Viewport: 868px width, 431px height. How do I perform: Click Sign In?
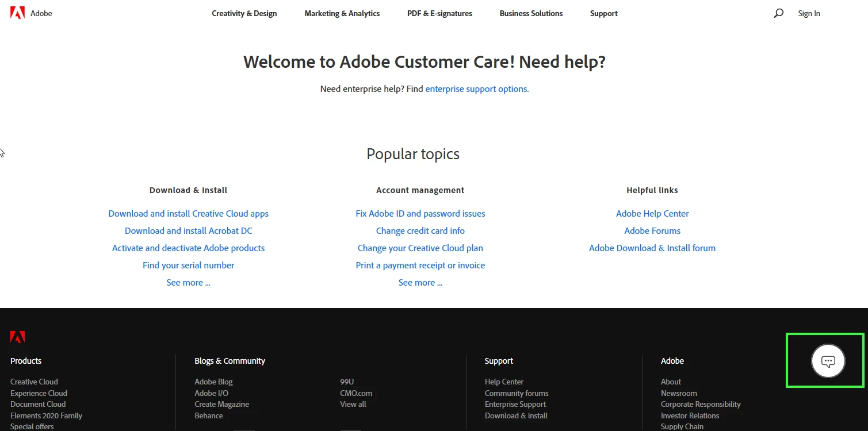coord(809,13)
